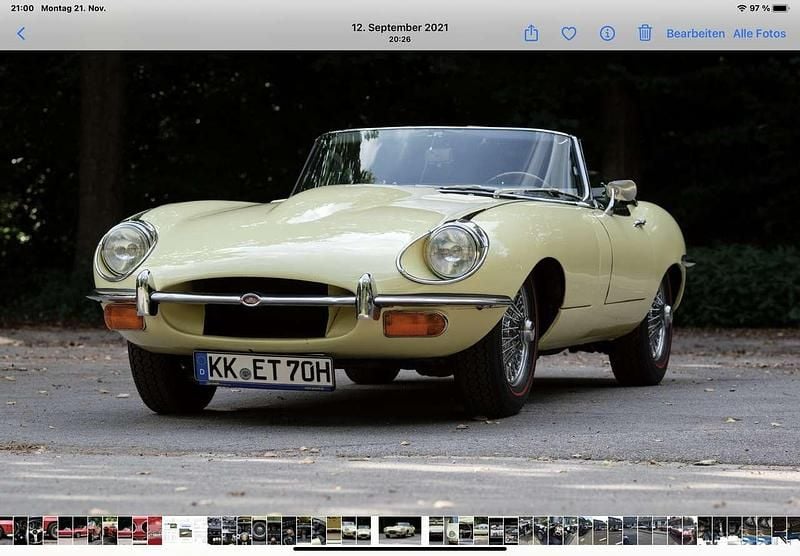800x556 pixels.
Task: Tap the battery indicator in status bar
Action: [x=781, y=8]
